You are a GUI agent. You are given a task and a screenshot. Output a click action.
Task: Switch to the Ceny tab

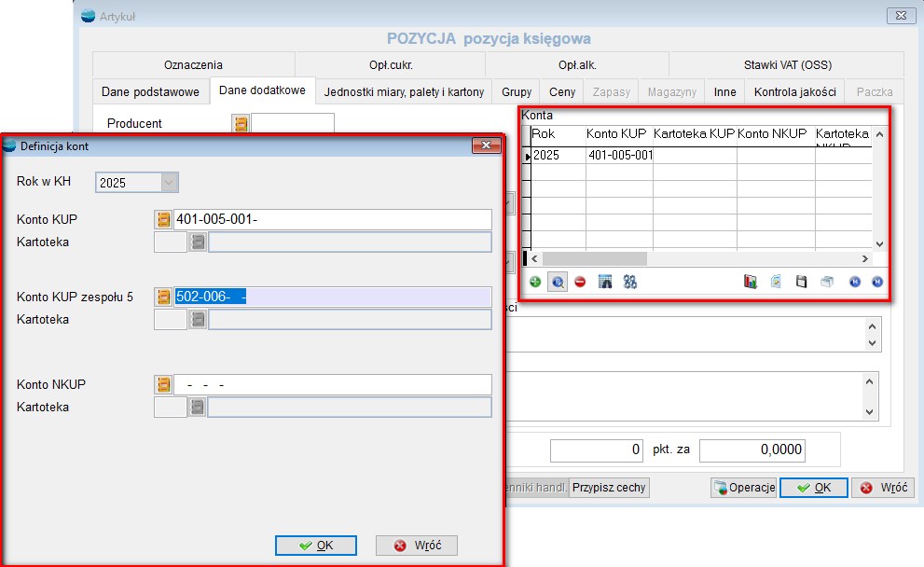point(562,92)
